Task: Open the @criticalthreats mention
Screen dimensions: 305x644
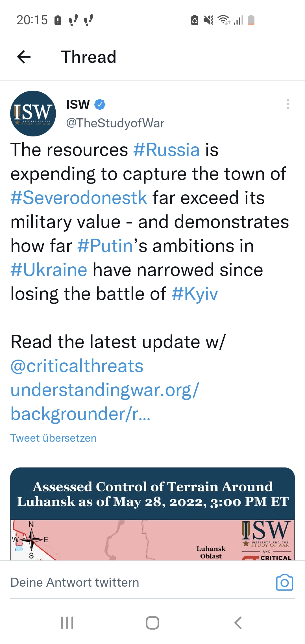Action: (x=77, y=366)
